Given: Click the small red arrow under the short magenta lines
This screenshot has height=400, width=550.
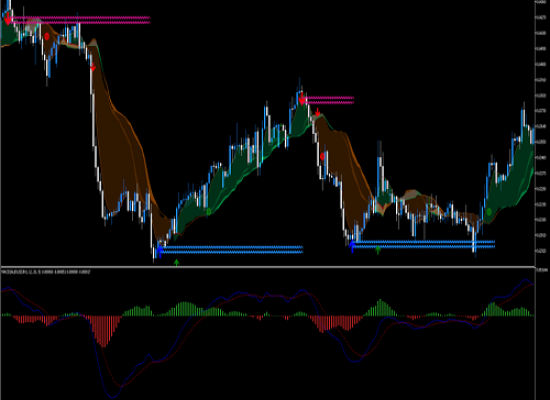Looking at the screenshot, I should point(317,112).
